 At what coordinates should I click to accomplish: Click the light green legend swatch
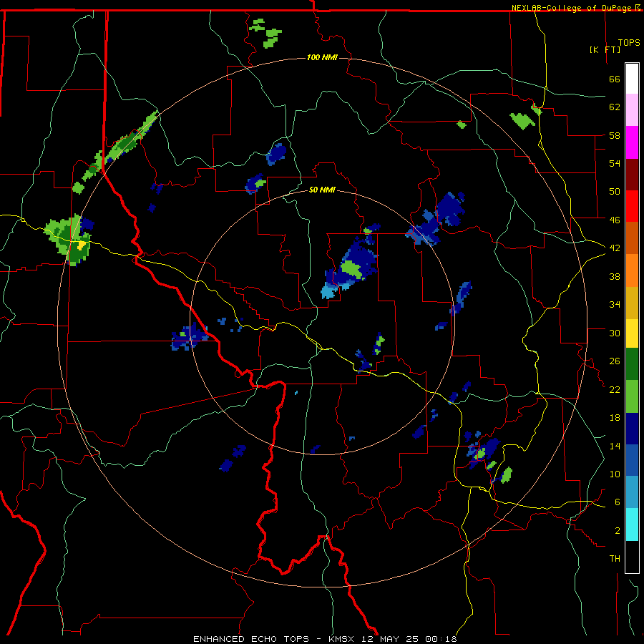click(x=632, y=396)
